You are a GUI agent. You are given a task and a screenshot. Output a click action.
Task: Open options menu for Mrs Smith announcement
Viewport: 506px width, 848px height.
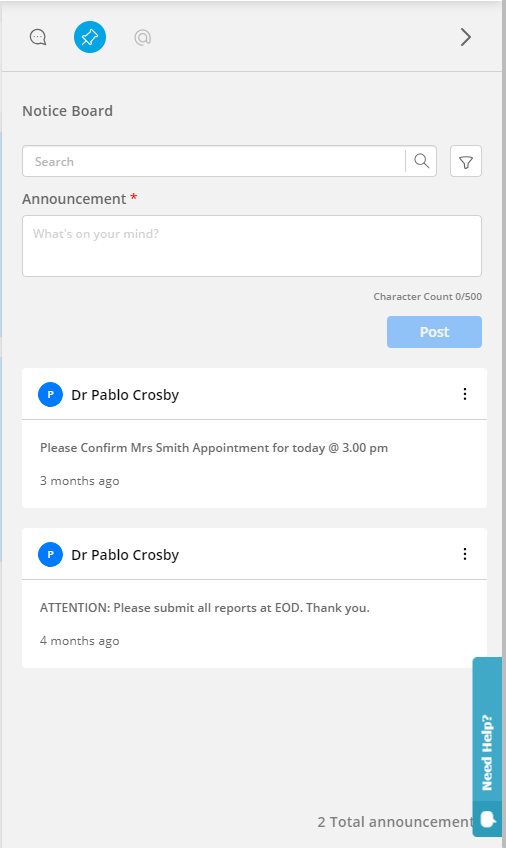[x=465, y=394]
